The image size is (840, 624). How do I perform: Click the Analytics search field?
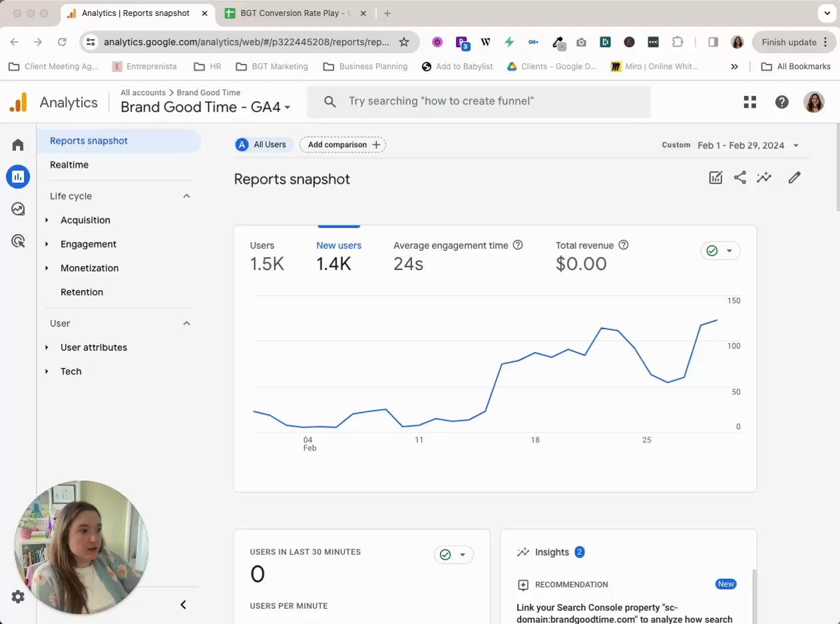pyautogui.click(x=479, y=102)
